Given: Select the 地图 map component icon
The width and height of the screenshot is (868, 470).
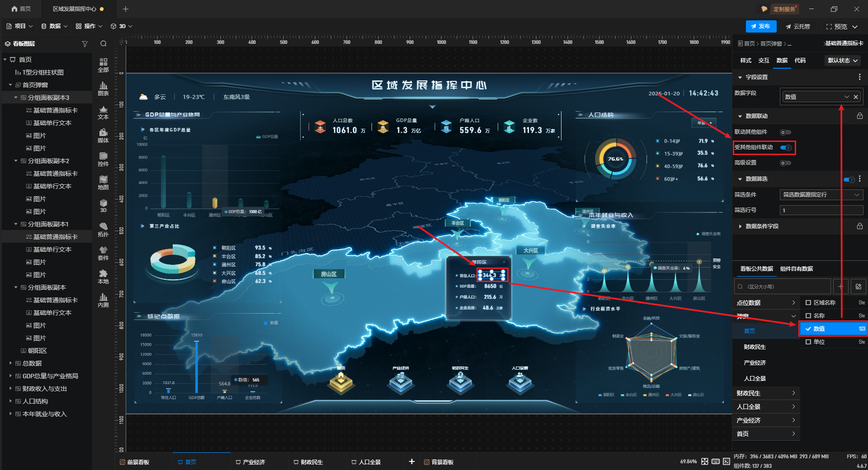Looking at the screenshot, I should [x=103, y=182].
